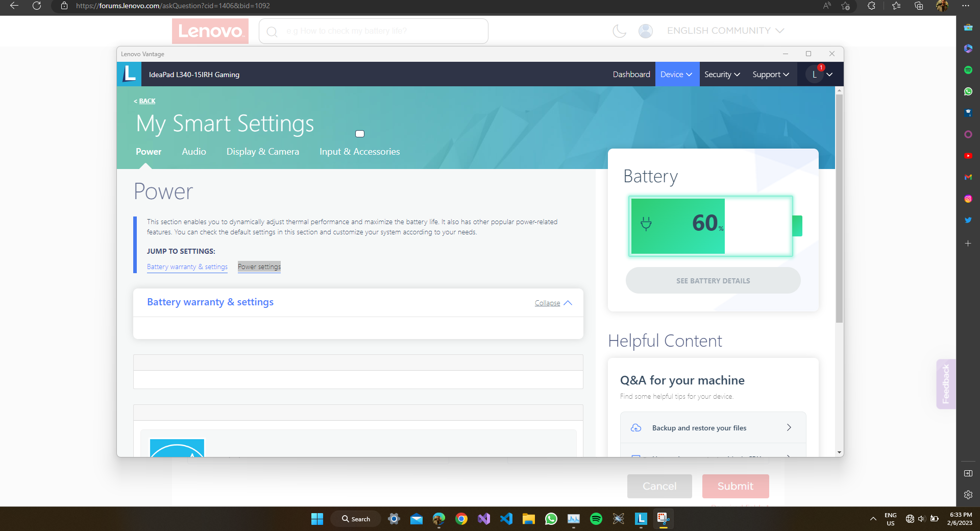Click scroll down arrow in Vantage window

pos(839,452)
